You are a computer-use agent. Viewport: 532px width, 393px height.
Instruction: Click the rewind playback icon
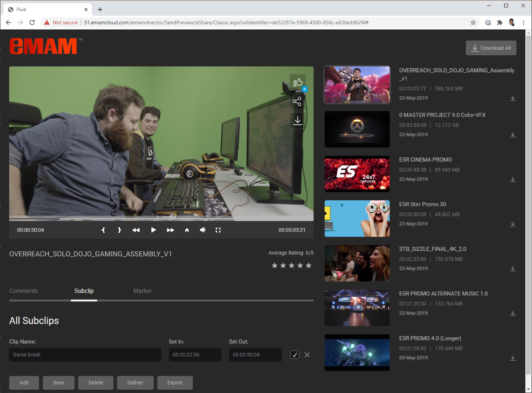136,229
